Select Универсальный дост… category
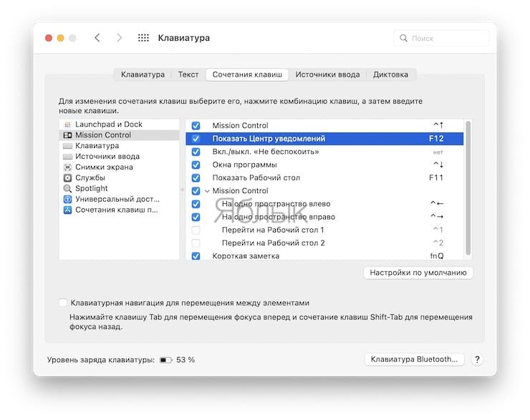The height and width of the screenshot is (420, 530). click(119, 199)
